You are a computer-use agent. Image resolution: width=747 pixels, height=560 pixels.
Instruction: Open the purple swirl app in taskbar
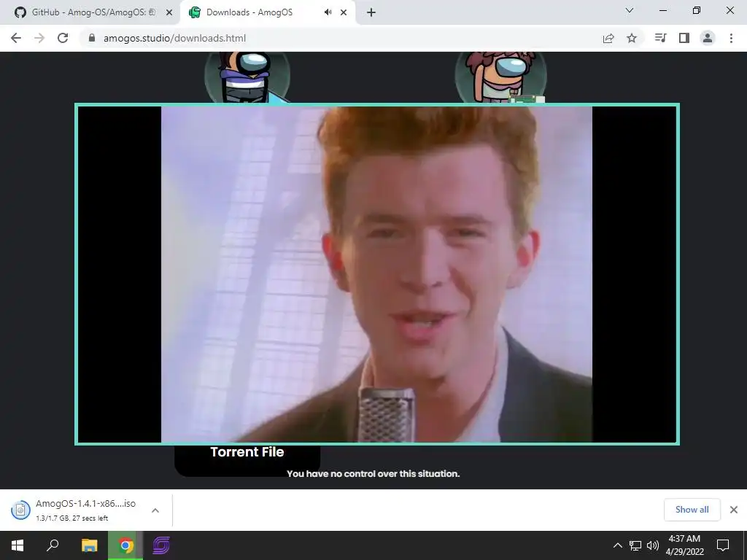click(x=161, y=545)
